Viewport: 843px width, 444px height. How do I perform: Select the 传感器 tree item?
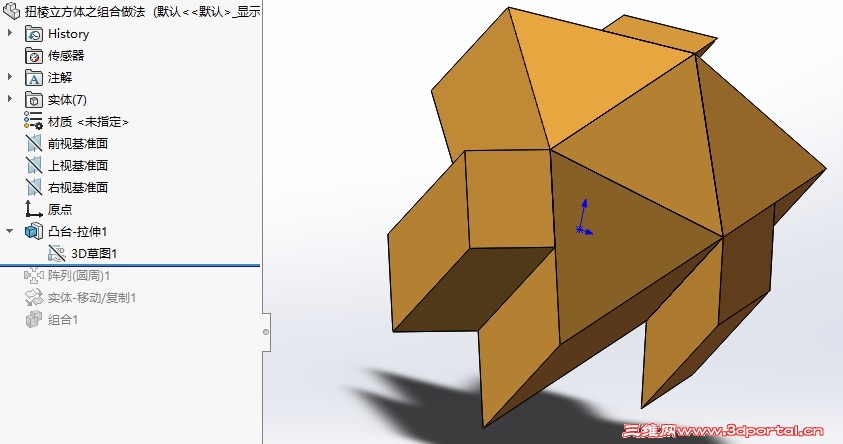pos(66,55)
